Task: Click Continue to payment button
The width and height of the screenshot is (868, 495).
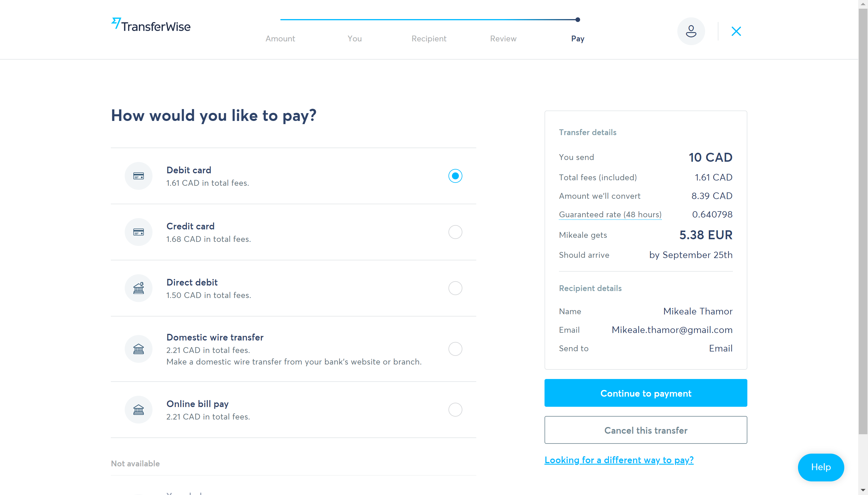Action: point(646,393)
